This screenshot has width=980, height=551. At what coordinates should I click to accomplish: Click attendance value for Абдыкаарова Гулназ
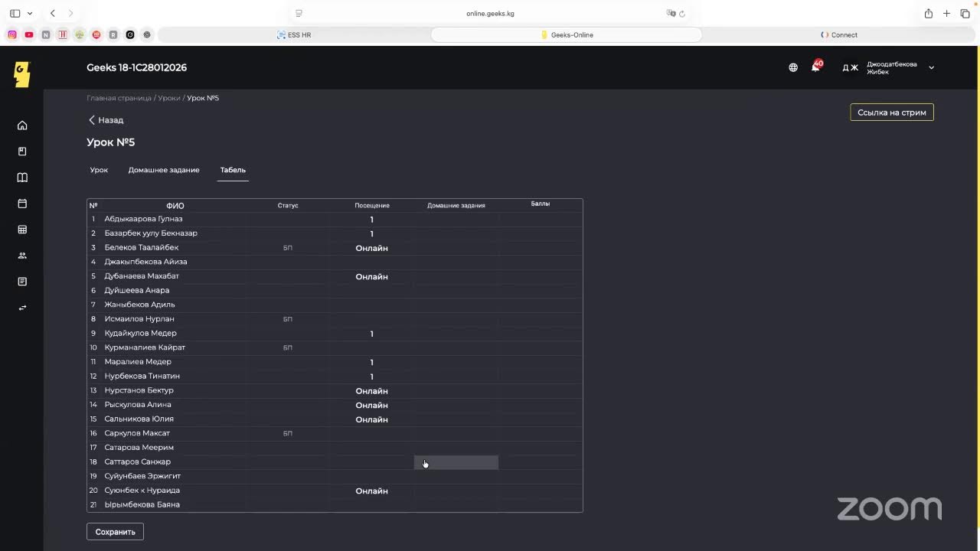[x=372, y=220]
